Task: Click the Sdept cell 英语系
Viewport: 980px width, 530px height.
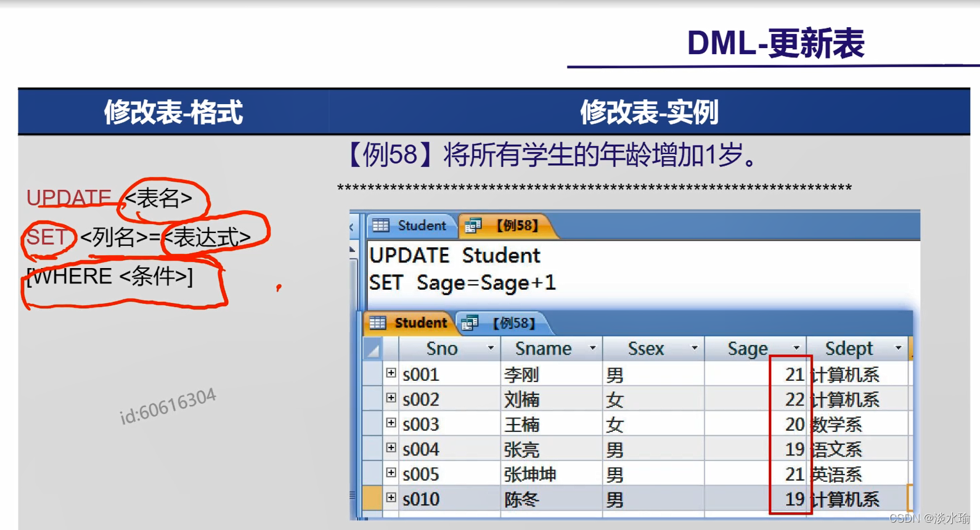Action: pyautogui.click(x=858, y=474)
